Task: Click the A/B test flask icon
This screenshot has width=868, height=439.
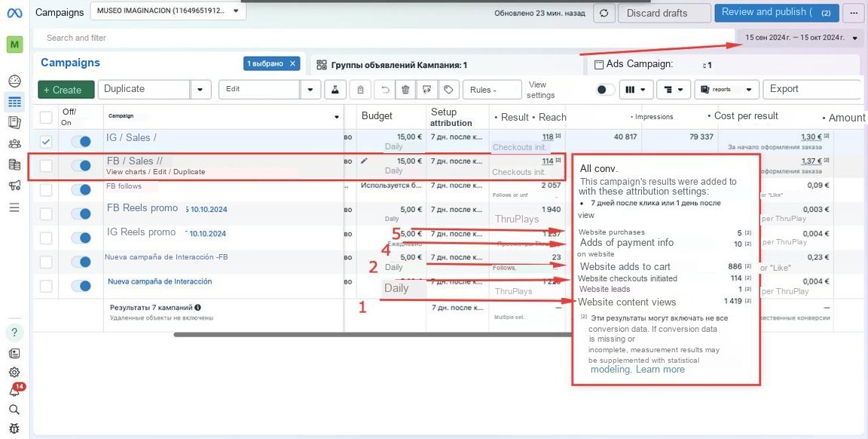Action: point(335,89)
